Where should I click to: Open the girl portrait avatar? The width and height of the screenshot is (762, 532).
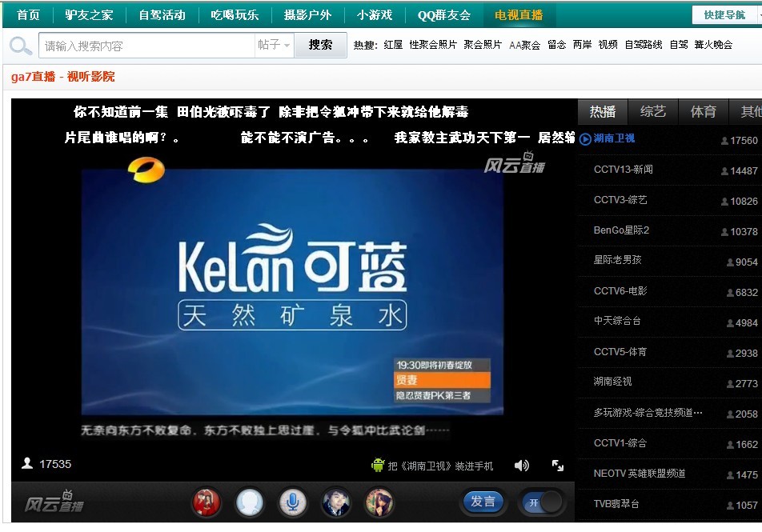[379, 502]
